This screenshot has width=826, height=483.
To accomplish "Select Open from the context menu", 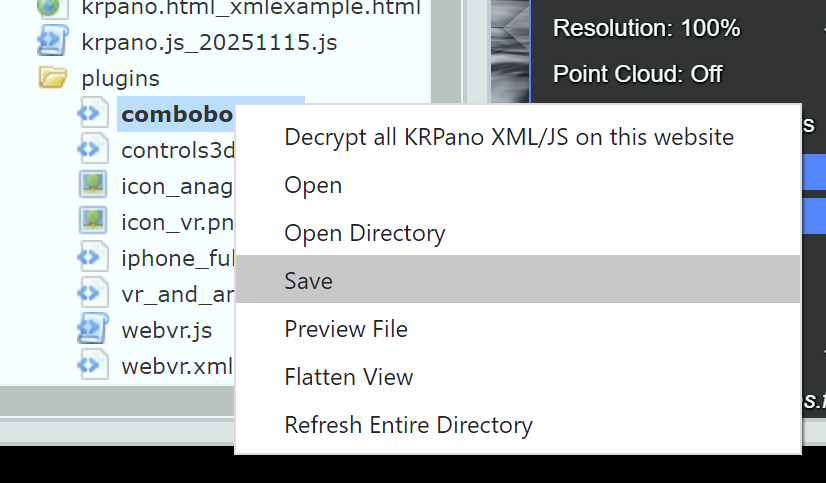I will pyautogui.click(x=313, y=185).
